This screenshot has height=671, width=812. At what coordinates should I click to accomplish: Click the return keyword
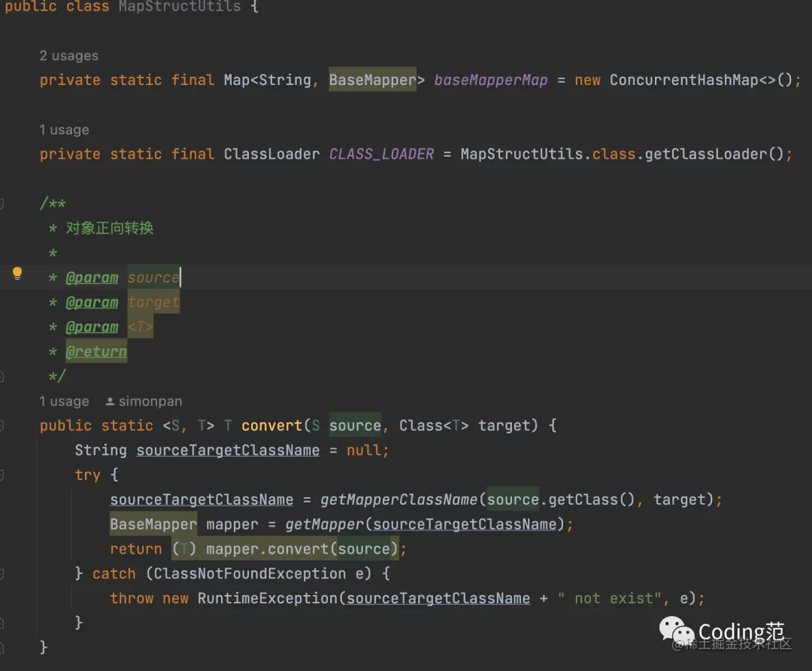[135, 549]
